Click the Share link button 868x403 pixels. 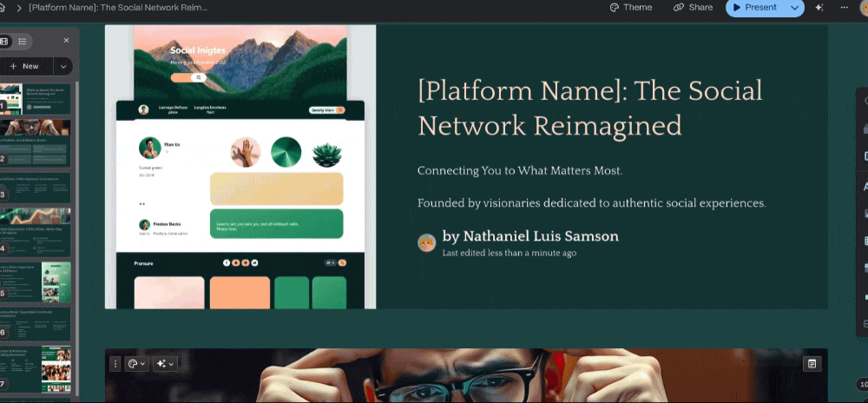(x=693, y=7)
